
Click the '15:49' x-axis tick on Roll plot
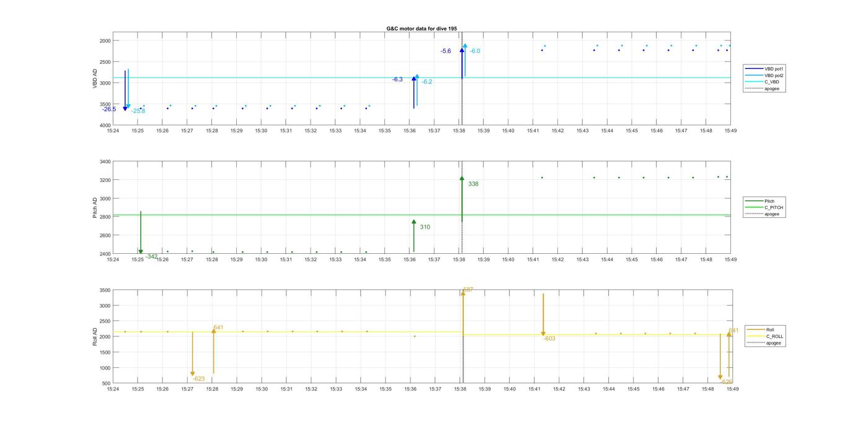pos(732,389)
